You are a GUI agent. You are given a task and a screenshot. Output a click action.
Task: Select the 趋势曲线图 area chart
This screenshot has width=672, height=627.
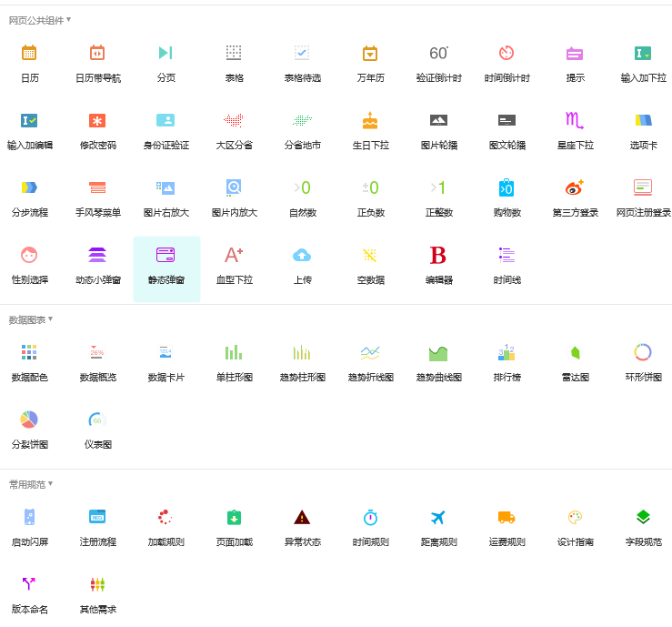[438, 353]
